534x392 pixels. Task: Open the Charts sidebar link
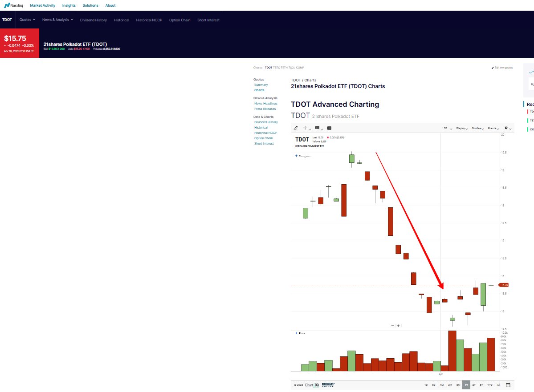[x=259, y=90]
